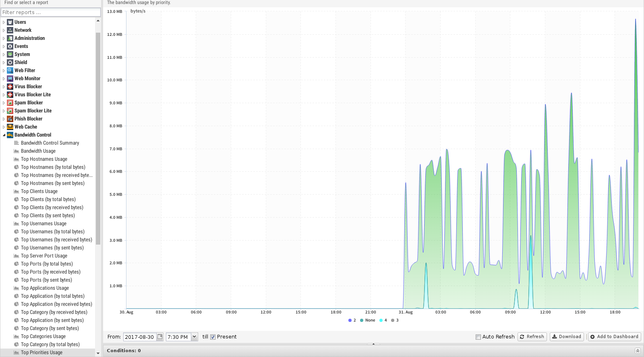644x357 pixels.
Task: Click the Phish Blocker icon
Action: (10, 119)
